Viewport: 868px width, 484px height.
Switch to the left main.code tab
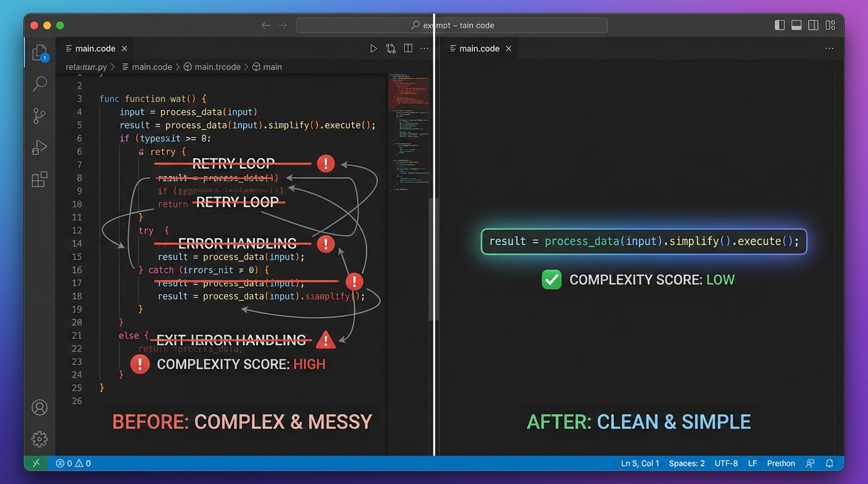pos(95,48)
